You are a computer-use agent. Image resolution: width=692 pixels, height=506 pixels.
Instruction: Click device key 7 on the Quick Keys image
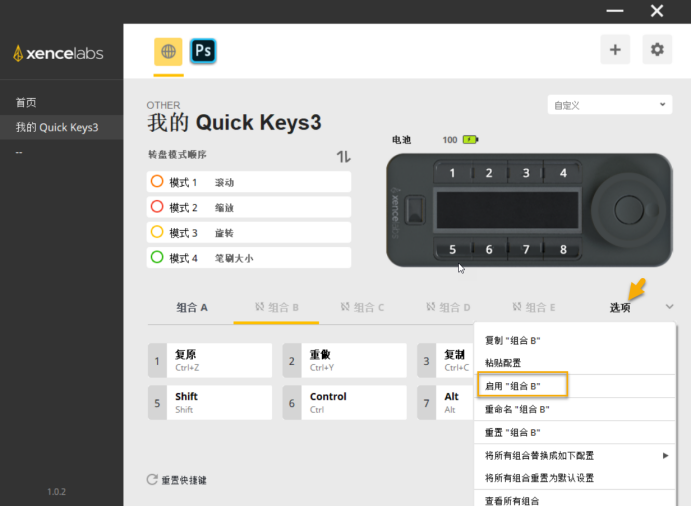tap(526, 249)
